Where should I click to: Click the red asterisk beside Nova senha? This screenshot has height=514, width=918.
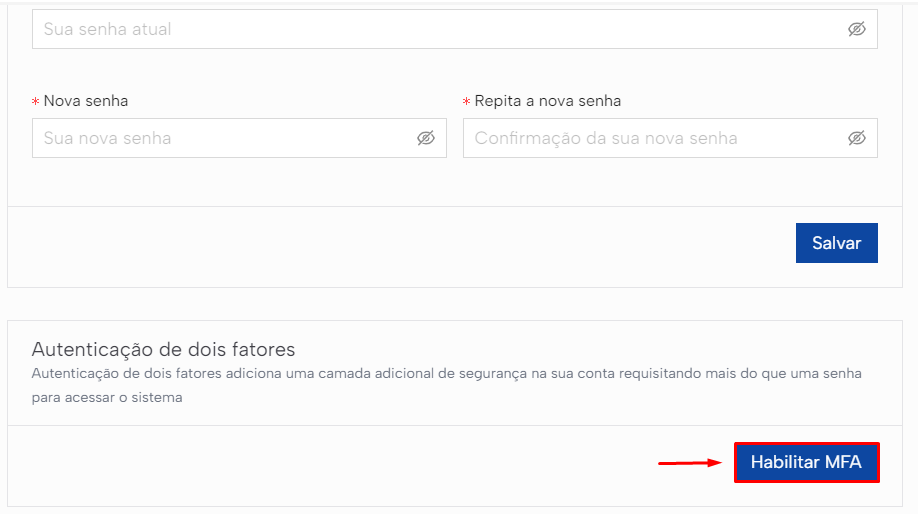click(35, 102)
